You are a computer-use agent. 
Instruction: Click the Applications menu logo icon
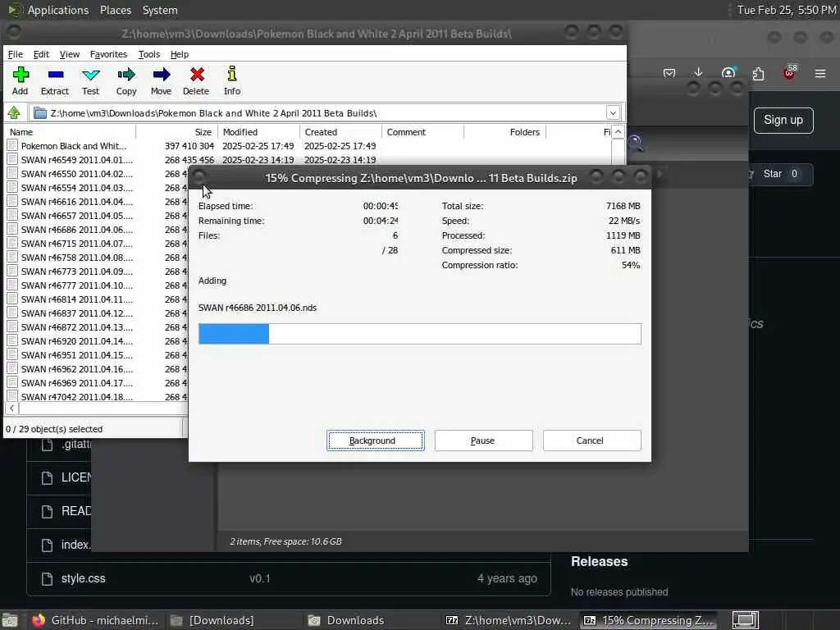[15, 10]
